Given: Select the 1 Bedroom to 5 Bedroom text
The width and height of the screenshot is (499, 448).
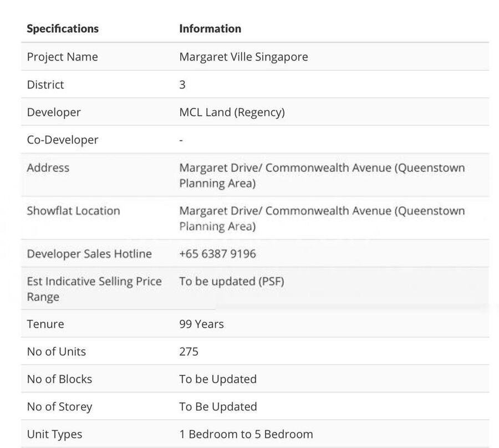Looking at the screenshot, I should pyautogui.click(x=246, y=435).
